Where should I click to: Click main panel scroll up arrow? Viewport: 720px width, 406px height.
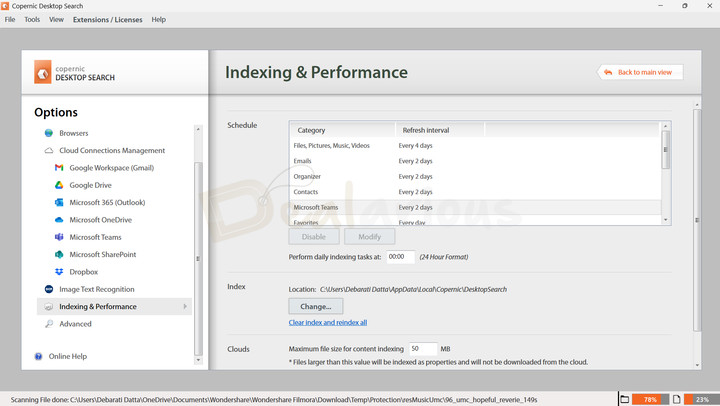(x=697, y=105)
